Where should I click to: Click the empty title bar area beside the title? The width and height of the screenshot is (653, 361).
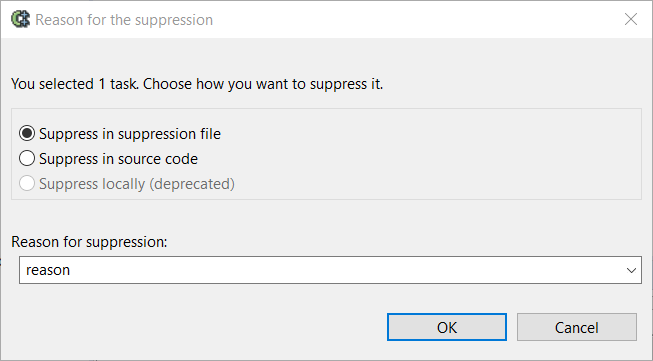pyautogui.click(x=416, y=19)
